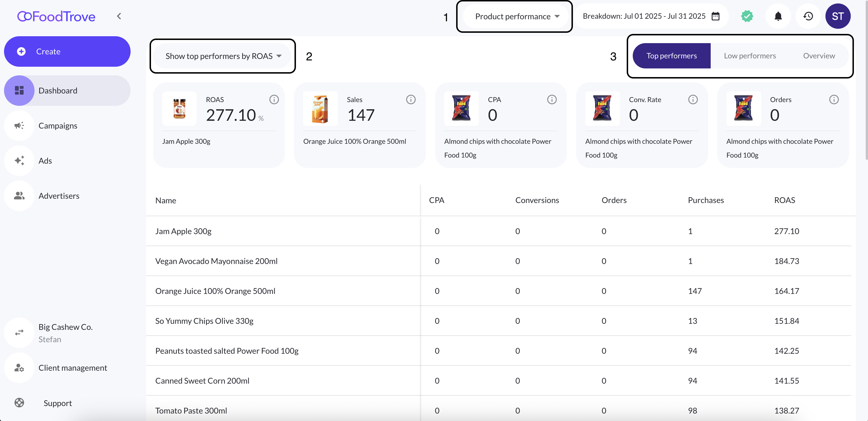The width and height of the screenshot is (868, 421).
Task: Select the Vegan Avocado Mayonnaise 200ml row
Action: 499,261
